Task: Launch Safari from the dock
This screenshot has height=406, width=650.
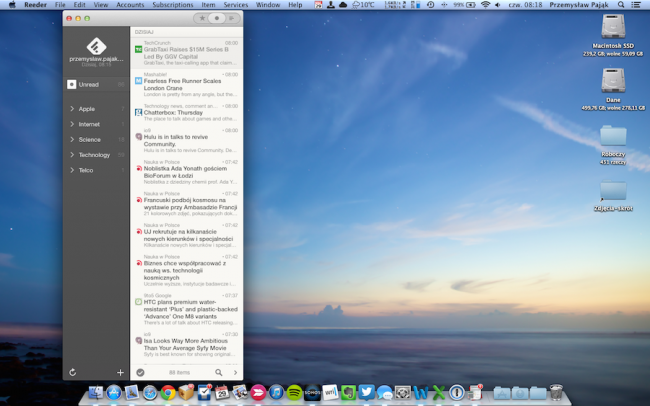Action: pos(150,392)
